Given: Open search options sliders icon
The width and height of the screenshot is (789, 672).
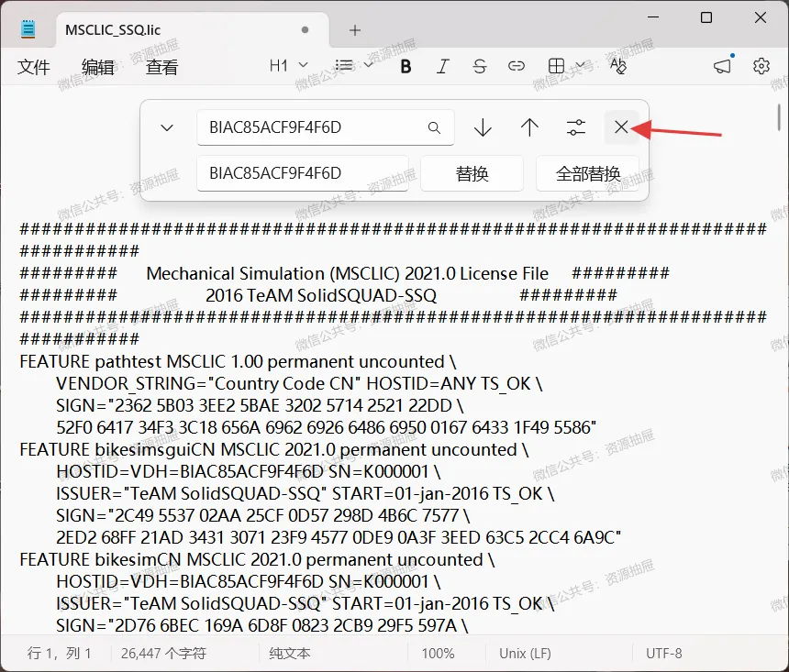Looking at the screenshot, I should (575, 127).
